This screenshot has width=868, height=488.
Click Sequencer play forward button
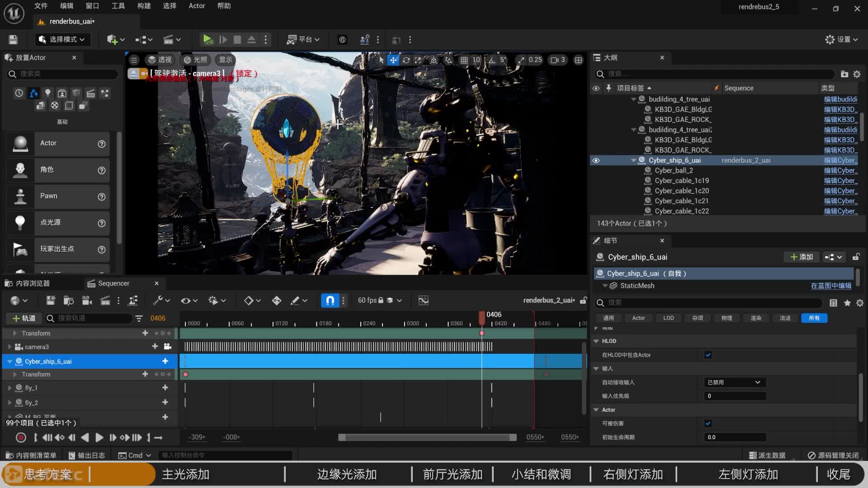pyautogui.click(x=99, y=438)
